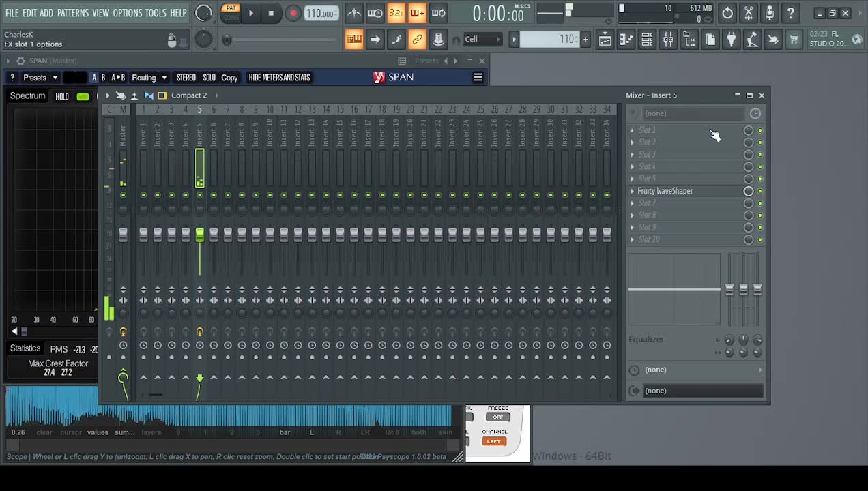Click the SPAN question mark help button
This screenshot has width=868, height=491.
pos(12,78)
